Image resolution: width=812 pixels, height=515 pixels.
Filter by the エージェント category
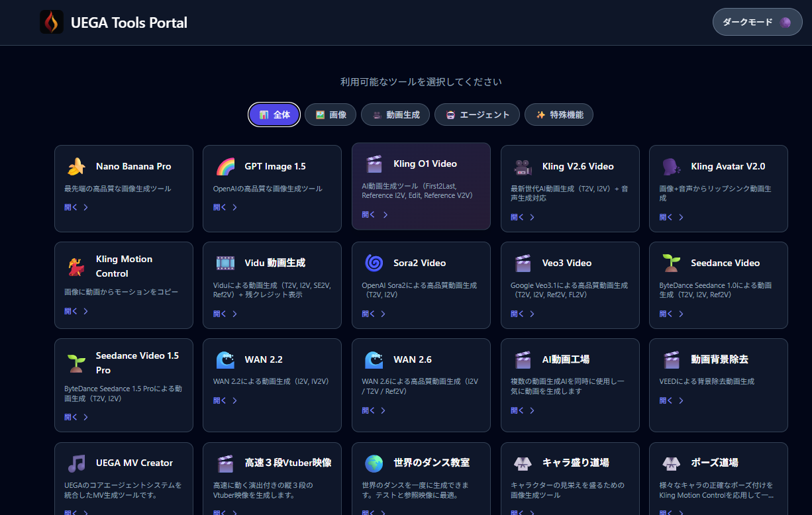coord(477,115)
